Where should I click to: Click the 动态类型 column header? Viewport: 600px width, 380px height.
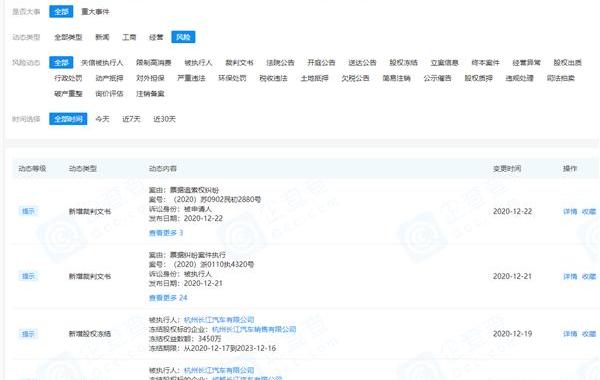[x=83, y=168]
